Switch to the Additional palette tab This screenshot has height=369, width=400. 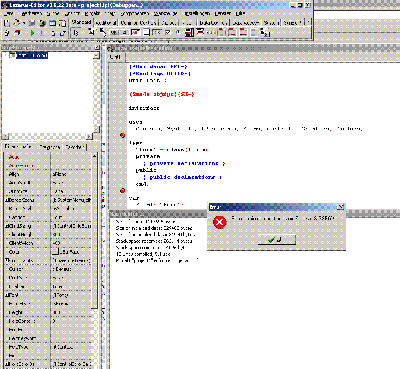pos(106,23)
